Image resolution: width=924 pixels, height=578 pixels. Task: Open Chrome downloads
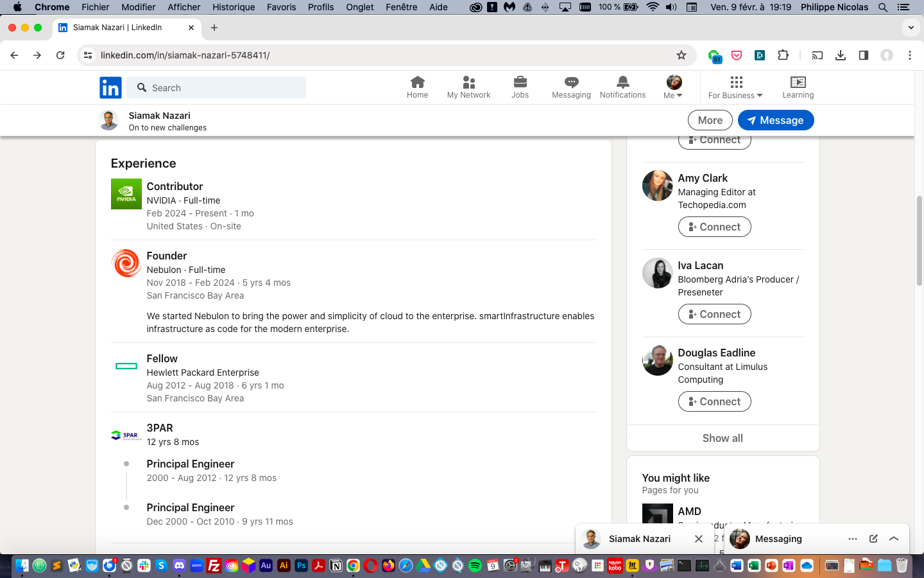841,55
